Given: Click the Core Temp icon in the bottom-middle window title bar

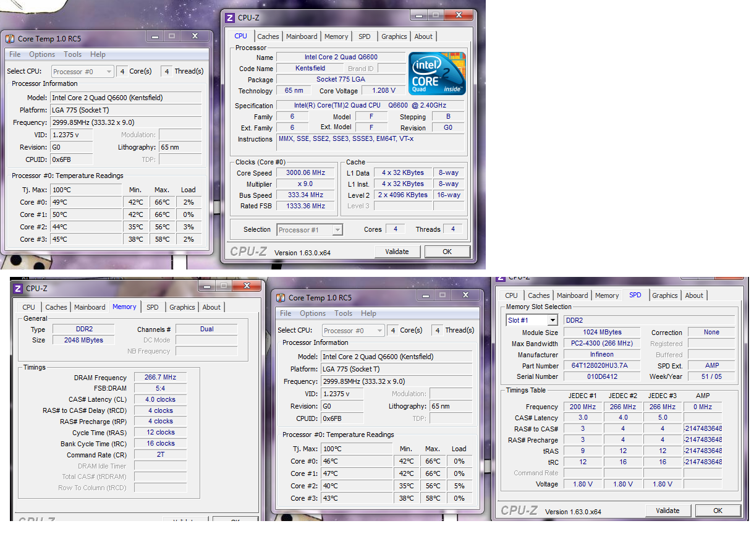Looking at the screenshot, I should pos(281,297).
